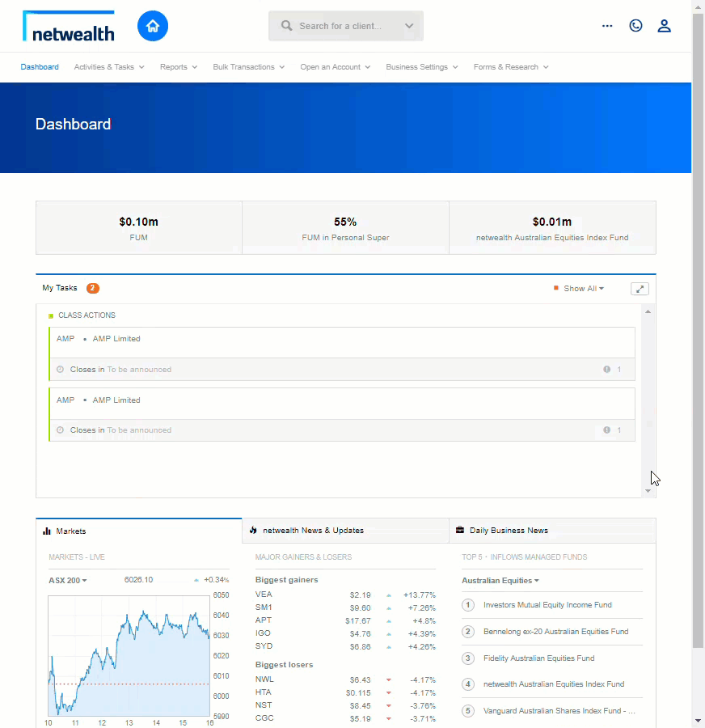Click rank 1 circle for Investors Mutual fund
Viewport: 705px width, 728px height.
point(468,605)
